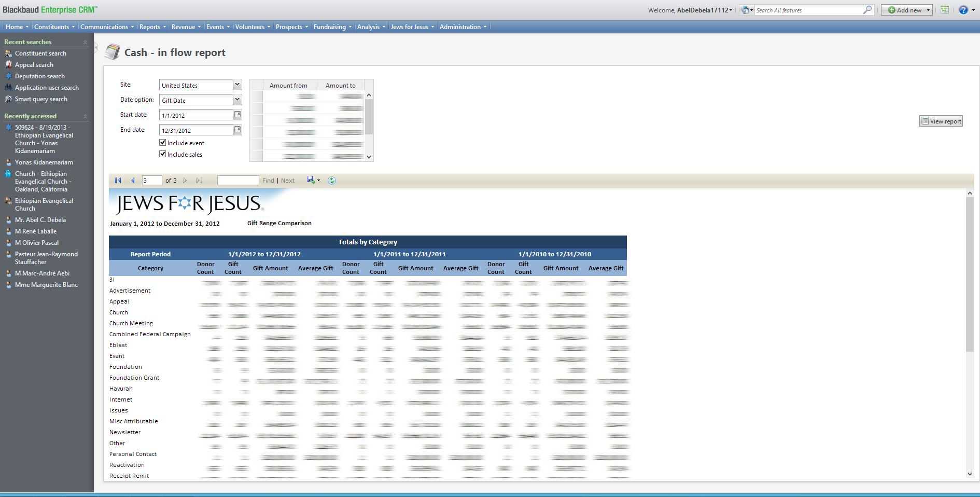Click the Cash in flow report page icon

112,52
